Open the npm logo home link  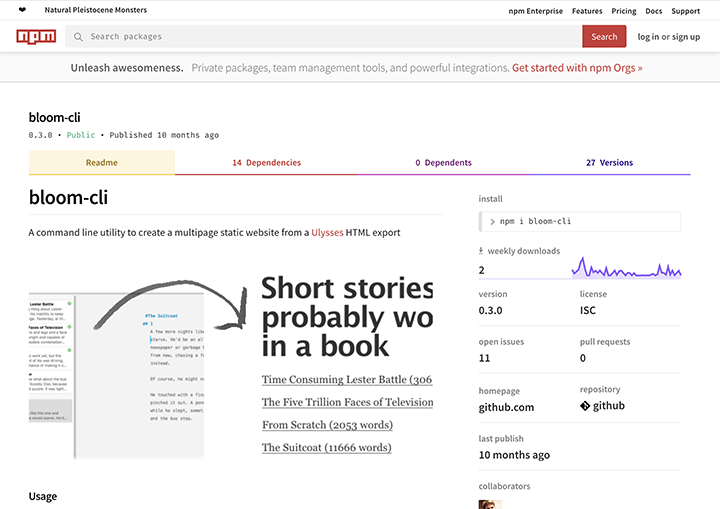tap(36, 36)
